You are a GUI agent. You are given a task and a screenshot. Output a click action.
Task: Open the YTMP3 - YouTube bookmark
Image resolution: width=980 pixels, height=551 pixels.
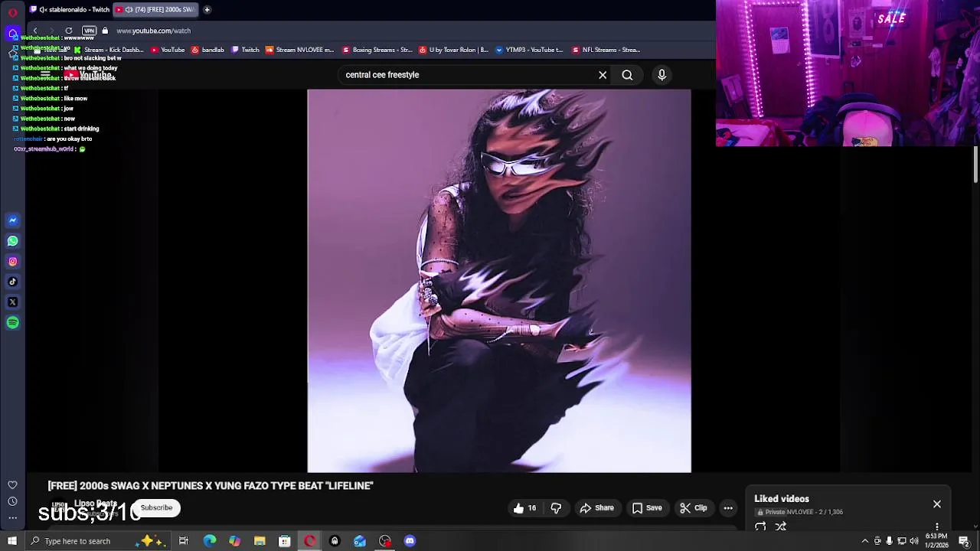529,50
